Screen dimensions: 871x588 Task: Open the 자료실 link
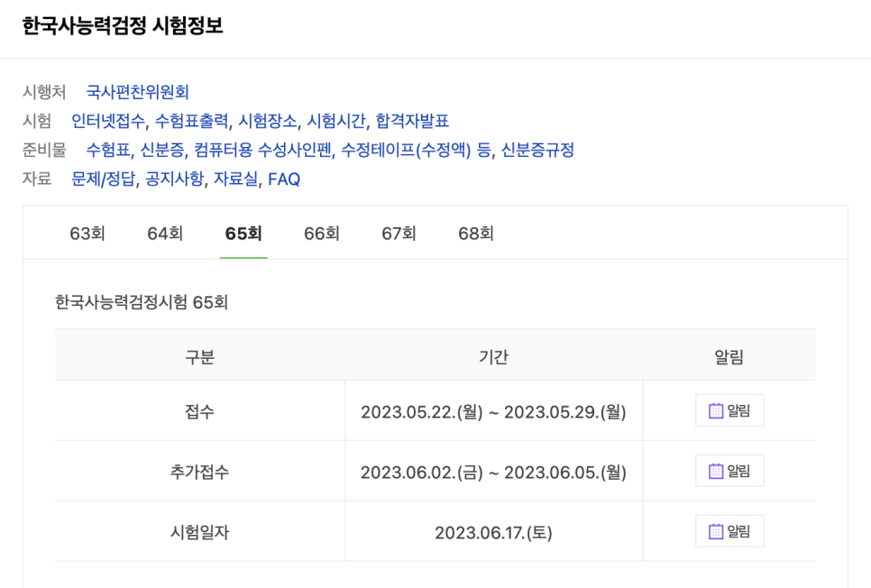(x=236, y=179)
